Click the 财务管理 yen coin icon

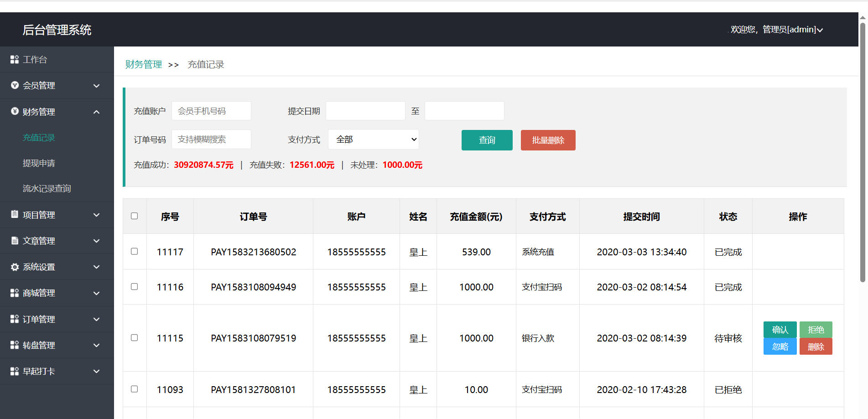click(15, 111)
